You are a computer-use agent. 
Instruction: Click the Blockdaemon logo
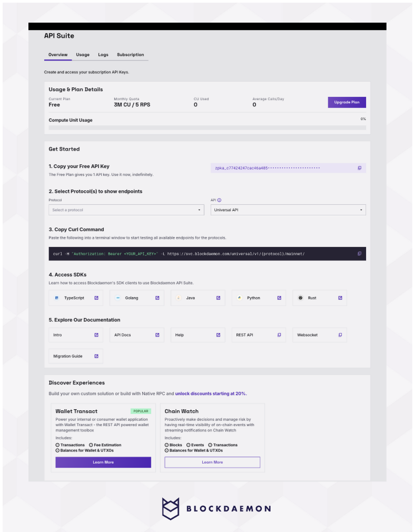pyautogui.click(x=216, y=509)
